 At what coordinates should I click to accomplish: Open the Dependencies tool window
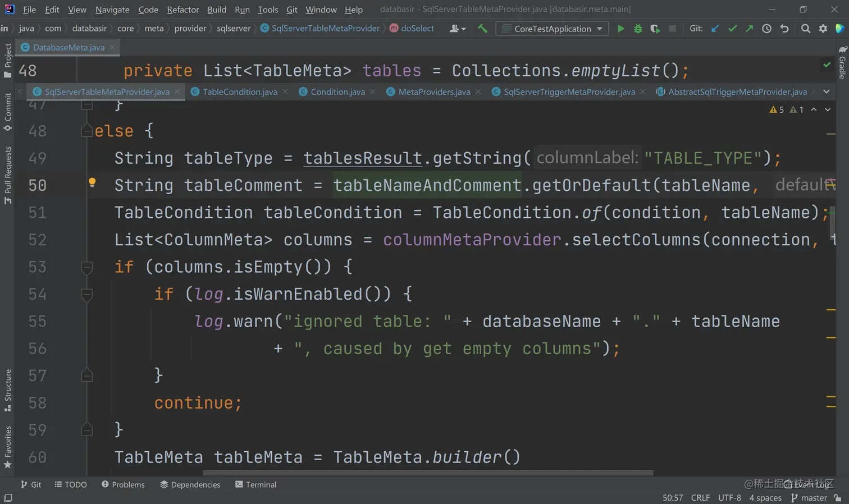pyautogui.click(x=190, y=484)
